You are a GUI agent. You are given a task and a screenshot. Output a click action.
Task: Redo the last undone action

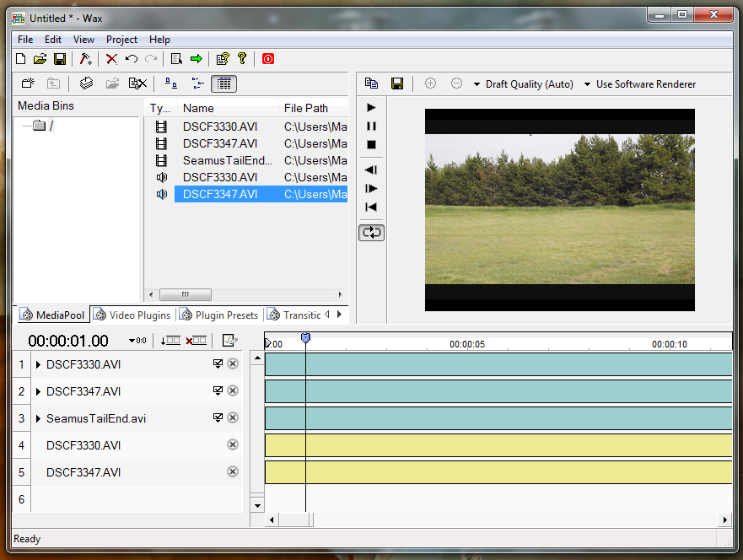[x=151, y=59]
